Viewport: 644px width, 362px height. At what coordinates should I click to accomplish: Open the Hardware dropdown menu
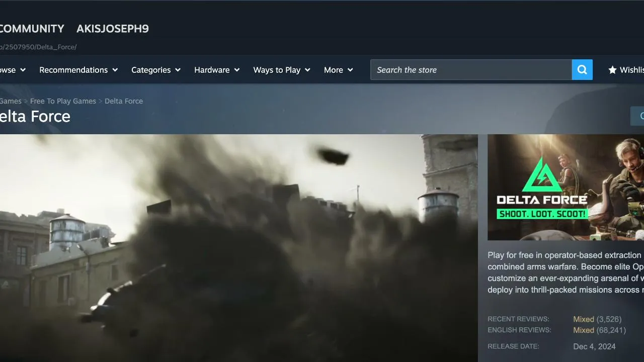(x=217, y=70)
